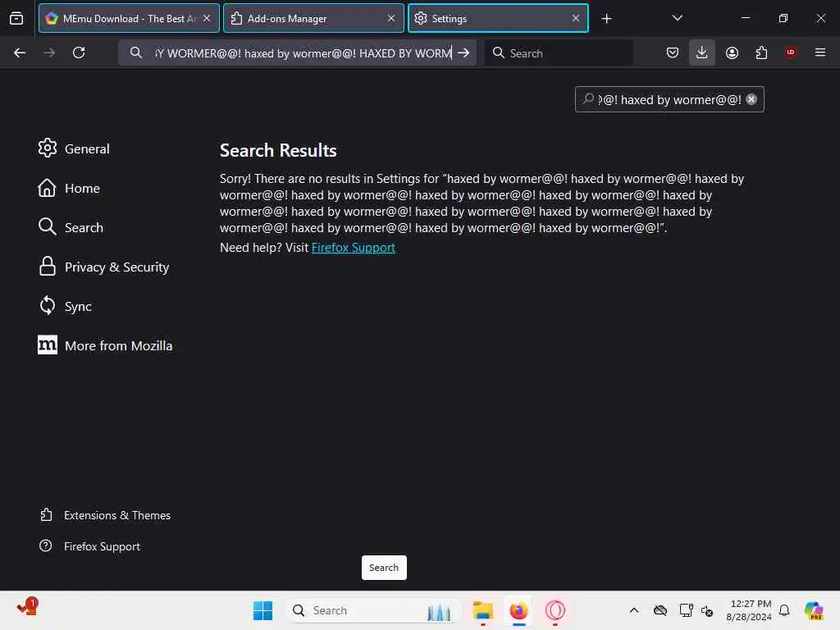Go forward one page
The image size is (840, 630).
(49, 52)
